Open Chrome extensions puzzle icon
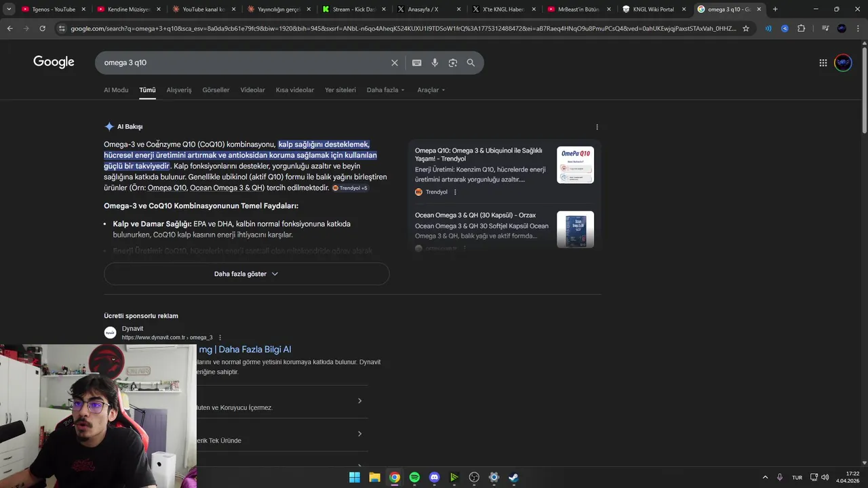 (x=801, y=28)
